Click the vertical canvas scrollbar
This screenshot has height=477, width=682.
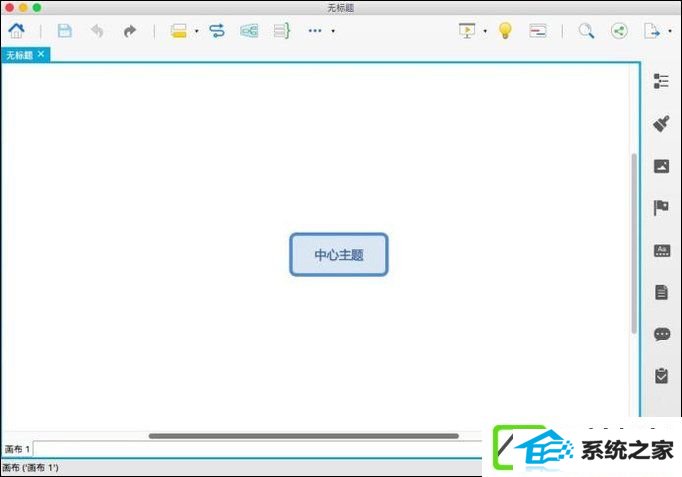[634, 244]
